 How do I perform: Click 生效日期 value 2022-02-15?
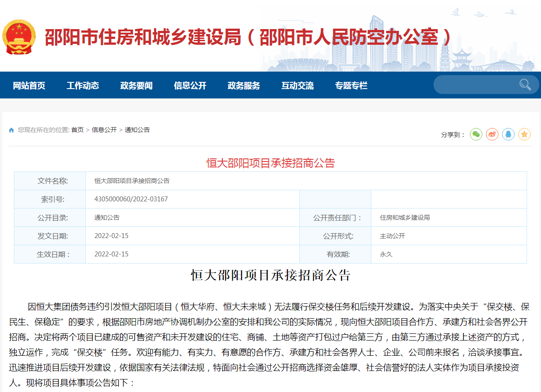[x=111, y=254]
